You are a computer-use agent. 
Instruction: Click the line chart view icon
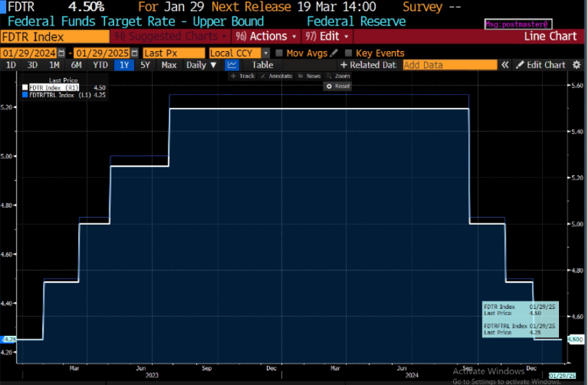coord(232,65)
